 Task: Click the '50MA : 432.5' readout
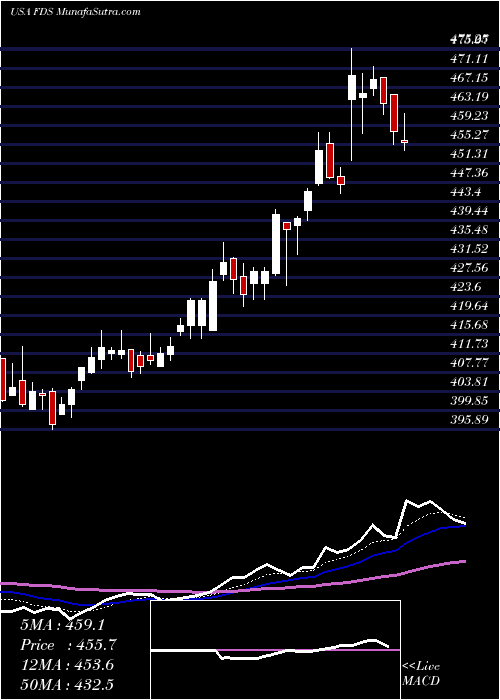[x=67, y=684]
